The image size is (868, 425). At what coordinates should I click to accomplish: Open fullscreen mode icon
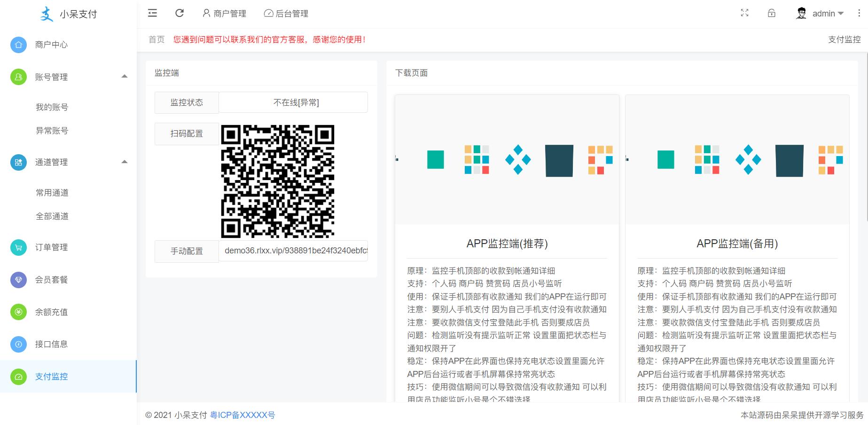[x=744, y=13]
